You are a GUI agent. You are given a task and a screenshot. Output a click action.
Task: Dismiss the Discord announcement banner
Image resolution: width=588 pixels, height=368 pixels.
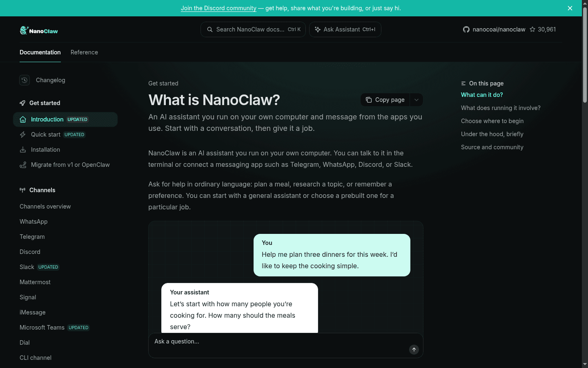tap(570, 8)
